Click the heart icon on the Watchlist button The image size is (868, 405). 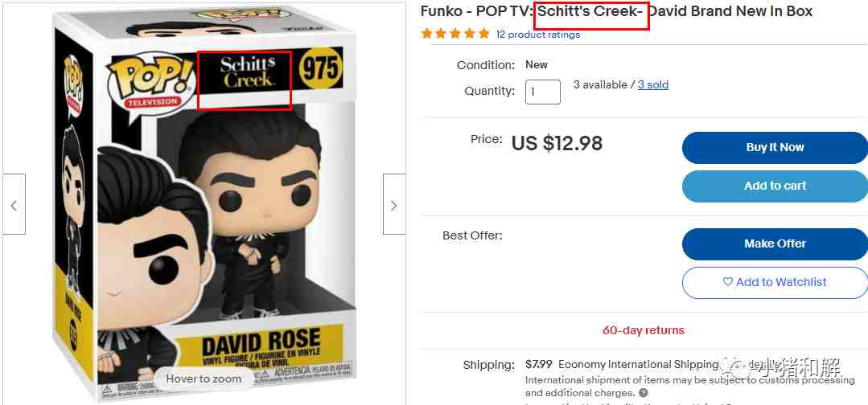point(727,282)
